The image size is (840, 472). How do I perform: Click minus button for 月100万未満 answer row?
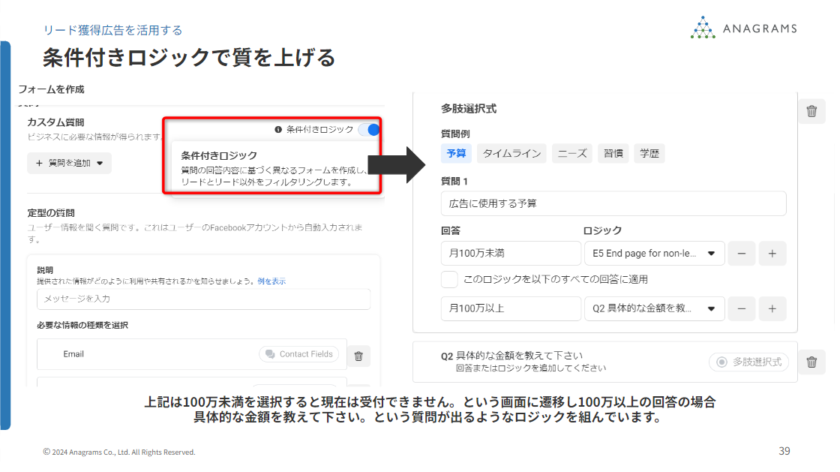coord(741,254)
